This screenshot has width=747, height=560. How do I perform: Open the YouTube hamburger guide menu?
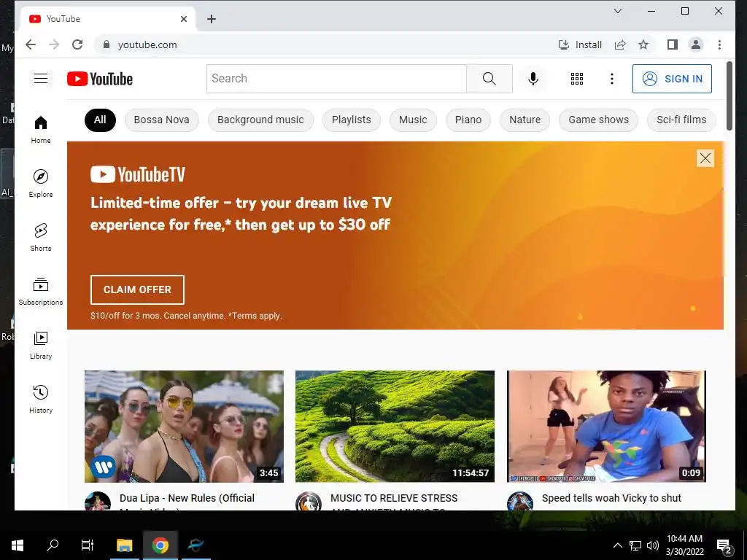(x=41, y=79)
